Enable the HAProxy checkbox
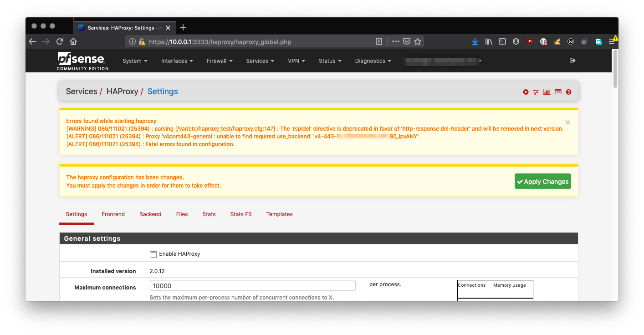The image size is (644, 335). coord(153,254)
